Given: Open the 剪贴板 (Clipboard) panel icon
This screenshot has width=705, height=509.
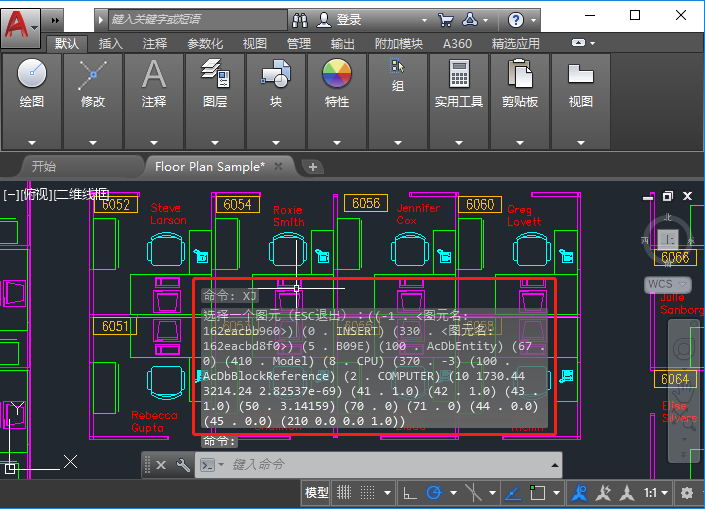Looking at the screenshot, I should click(x=520, y=73).
